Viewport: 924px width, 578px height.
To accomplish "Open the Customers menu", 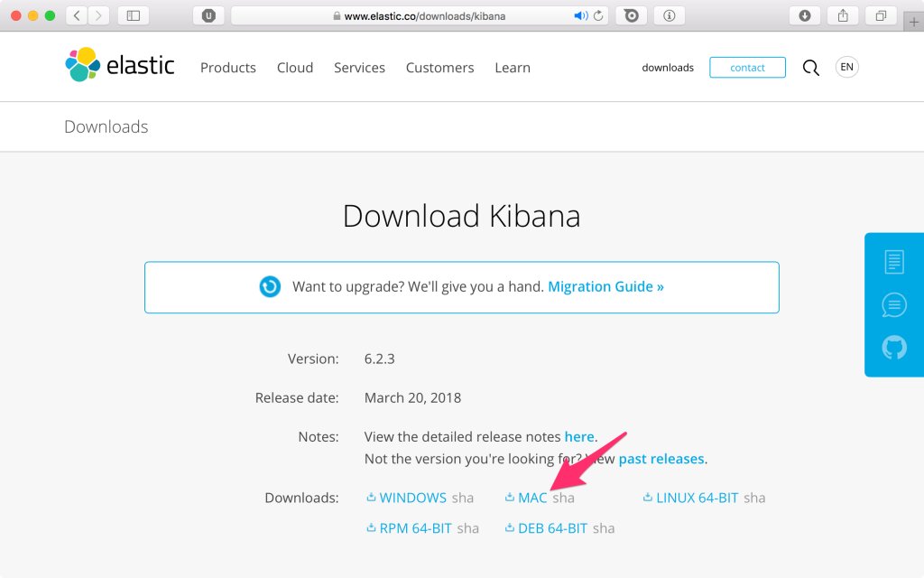I will click(439, 68).
